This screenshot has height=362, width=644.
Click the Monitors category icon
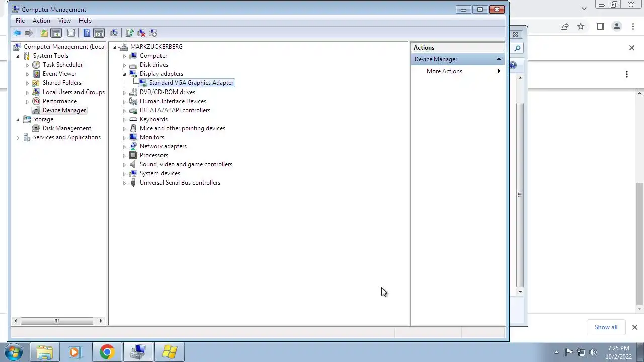(x=133, y=137)
